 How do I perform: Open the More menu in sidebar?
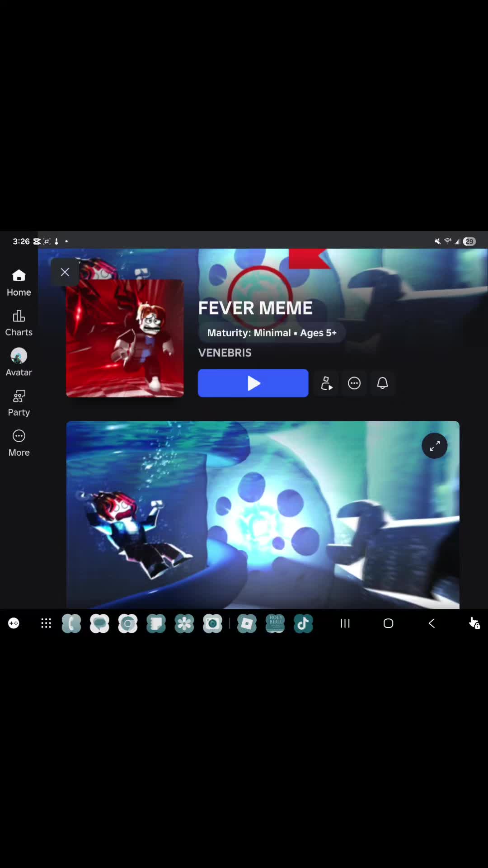tap(19, 443)
